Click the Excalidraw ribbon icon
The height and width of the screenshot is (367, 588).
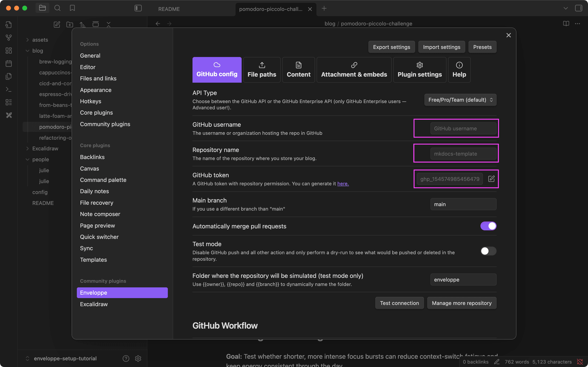[9, 115]
